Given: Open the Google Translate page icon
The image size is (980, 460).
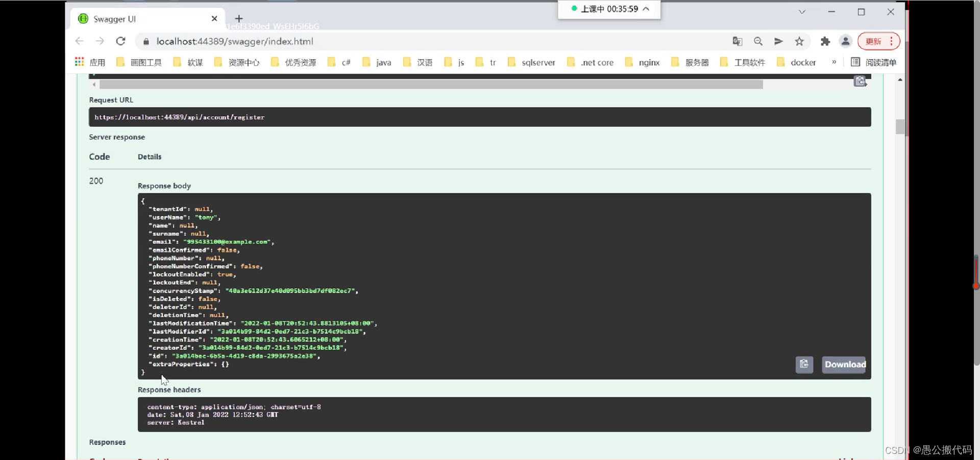Looking at the screenshot, I should pyautogui.click(x=737, y=41).
